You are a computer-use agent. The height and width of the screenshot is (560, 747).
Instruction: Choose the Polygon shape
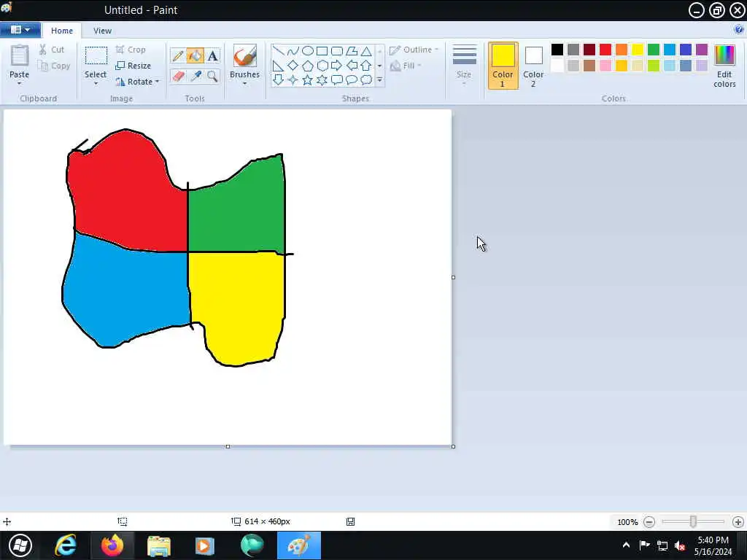352,51
